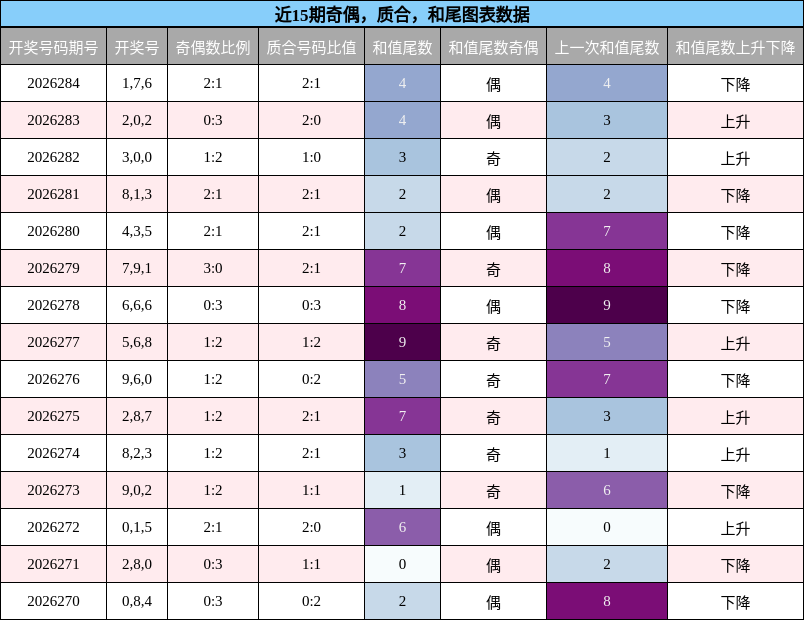Click the title 近15期奇偶，质合，和尾图表数据
This screenshot has width=804, height=620.
(x=402, y=14)
